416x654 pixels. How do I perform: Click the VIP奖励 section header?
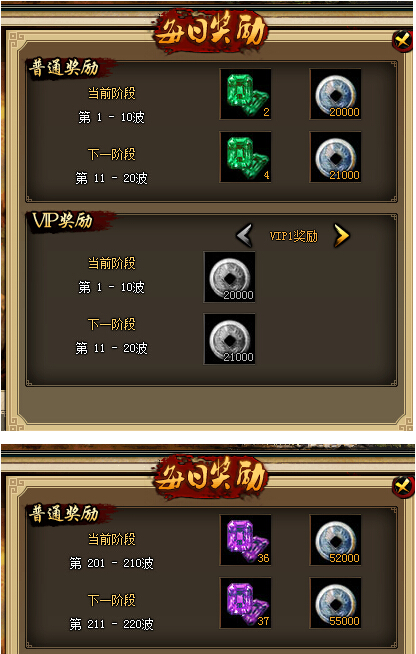(63, 221)
